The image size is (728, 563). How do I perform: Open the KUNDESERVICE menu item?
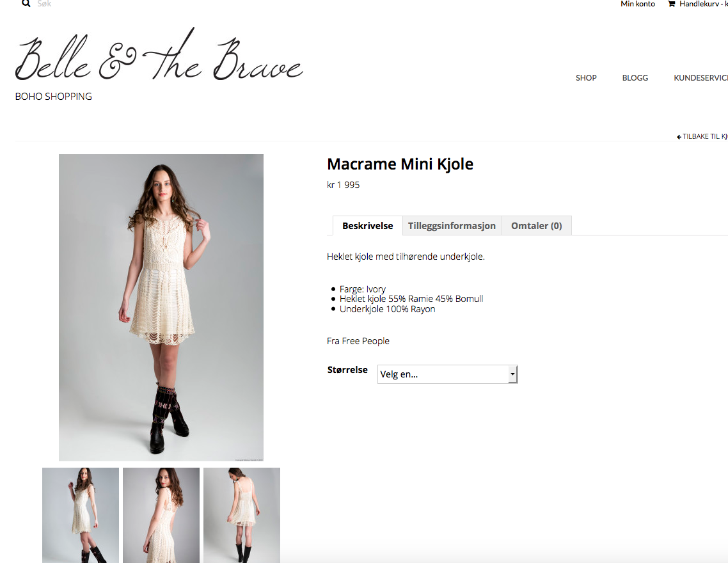point(701,78)
